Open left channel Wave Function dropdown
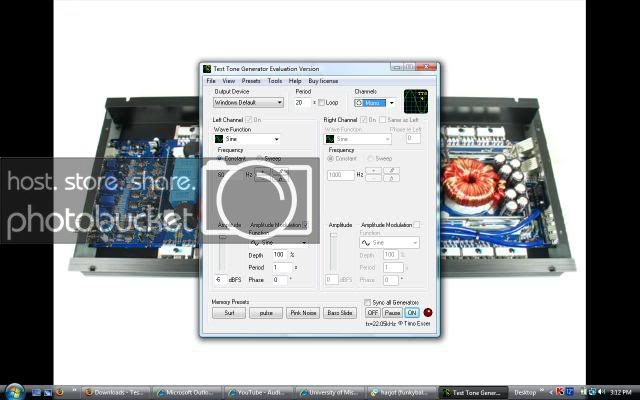640x400 pixels. [247, 139]
